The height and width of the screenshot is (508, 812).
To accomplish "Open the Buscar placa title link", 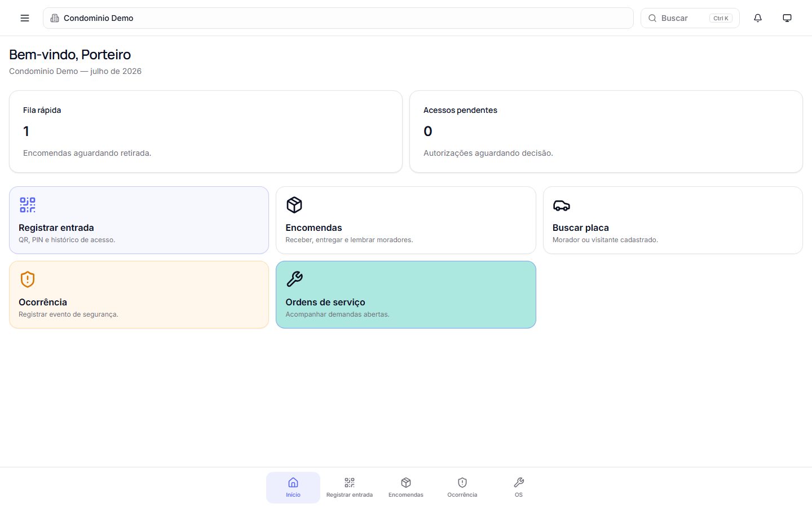I will (581, 227).
